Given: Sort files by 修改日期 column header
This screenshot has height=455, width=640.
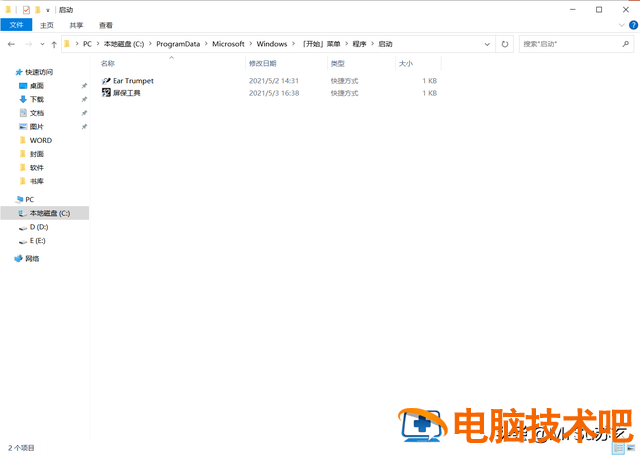Looking at the screenshot, I should click(x=264, y=63).
